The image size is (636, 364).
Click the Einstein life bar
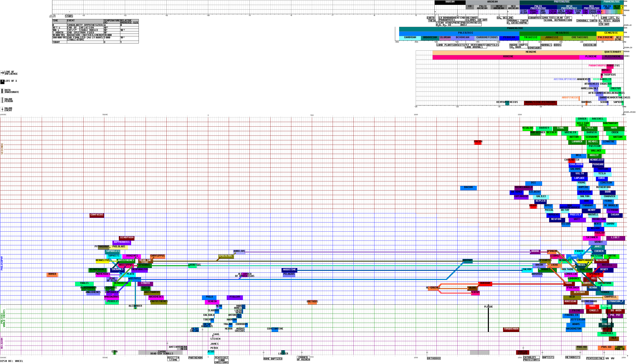tap(606, 183)
